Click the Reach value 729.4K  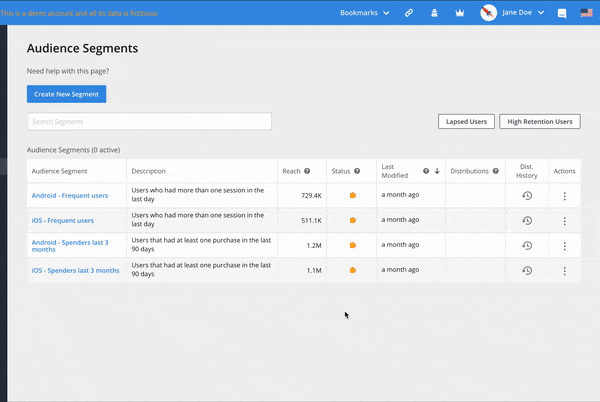click(x=311, y=195)
